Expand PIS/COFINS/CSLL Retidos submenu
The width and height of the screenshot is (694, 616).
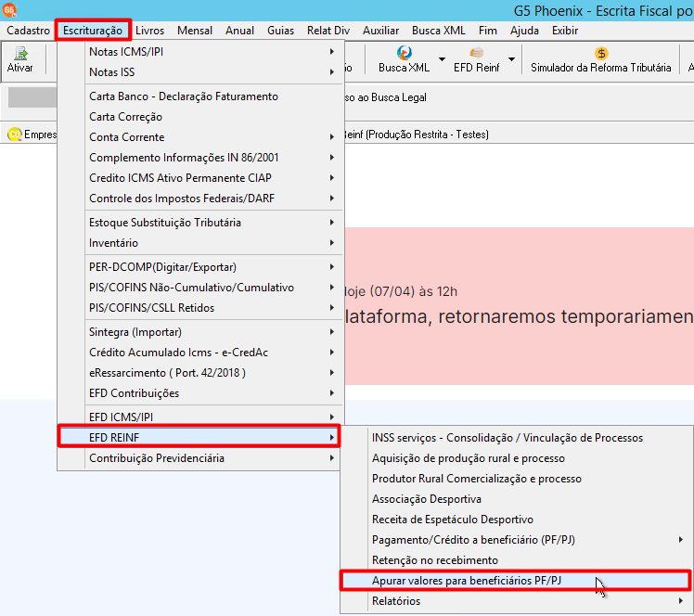click(x=200, y=308)
